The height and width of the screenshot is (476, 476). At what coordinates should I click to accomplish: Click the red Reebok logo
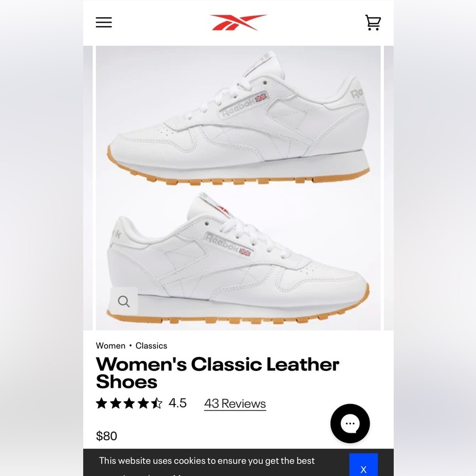238,22
